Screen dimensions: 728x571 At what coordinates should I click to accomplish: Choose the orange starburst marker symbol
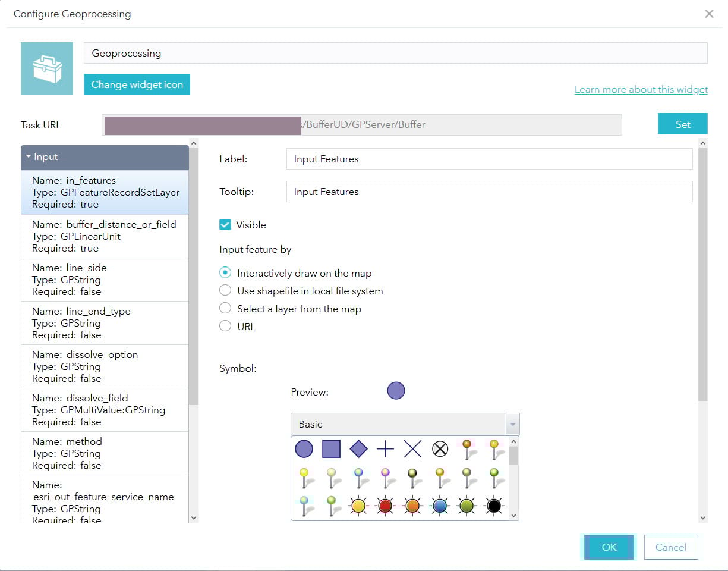click(412, 506)
